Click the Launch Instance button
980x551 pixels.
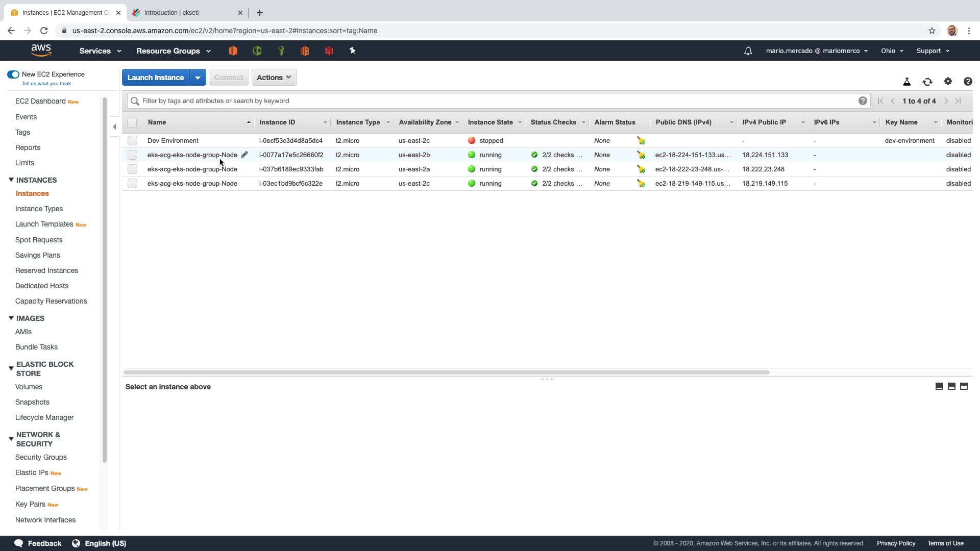(156, 78)
